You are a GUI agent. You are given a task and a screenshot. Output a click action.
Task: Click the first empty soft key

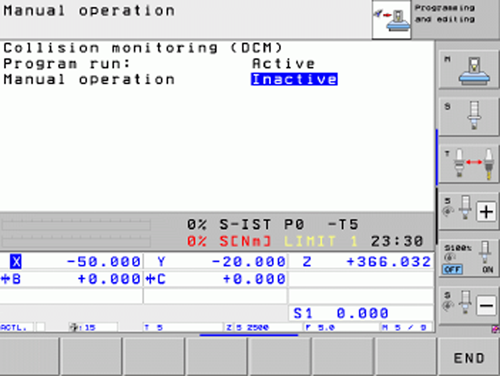pos(30,357)
